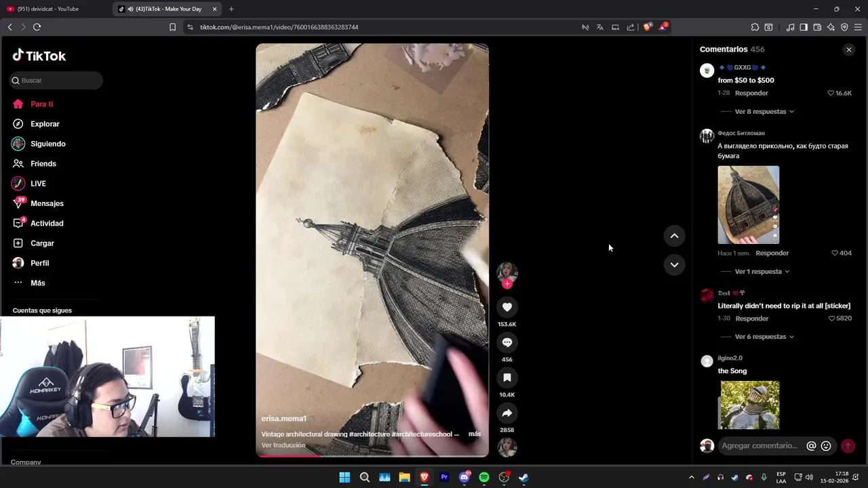Share page link from the address bar
This screenshot has height=488, width=868.
631,27
